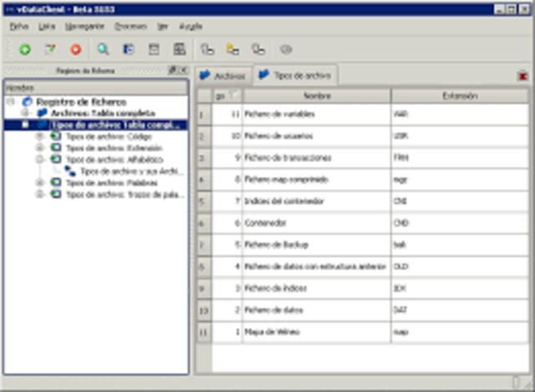Collapse the selected Tipos de archivo: Tabla compl... node
535x392 pixels.
coord(25,125)
